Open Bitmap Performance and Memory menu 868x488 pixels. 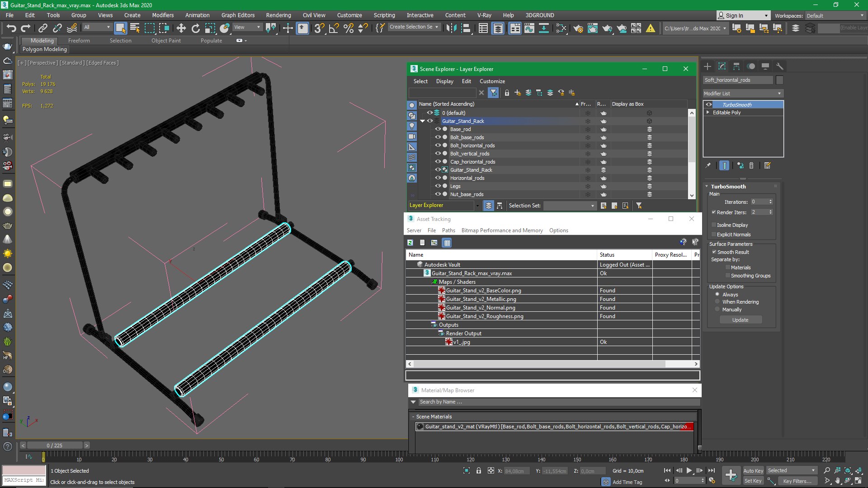coord(502,230)
